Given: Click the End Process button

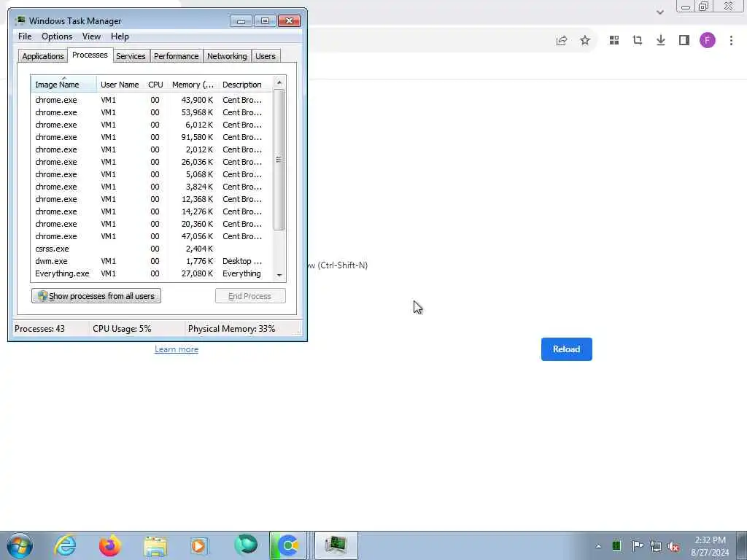Looking at the screenshot, I should pos(250,296).
